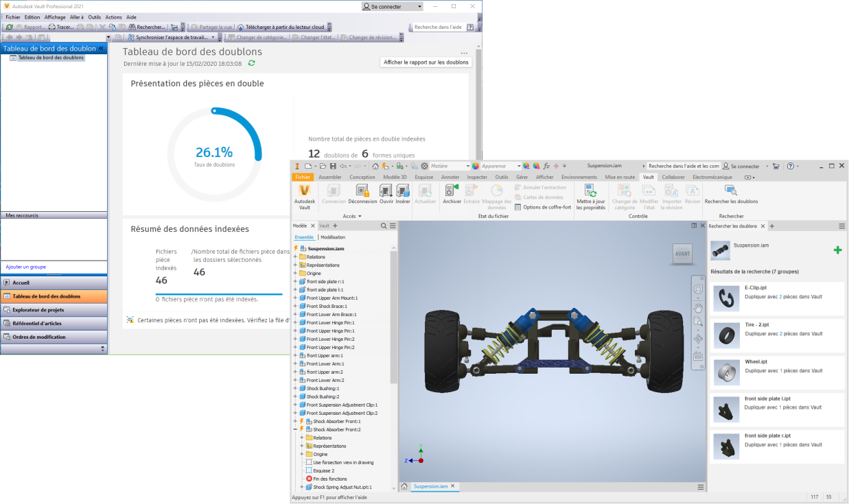
Task: Open Ordres de modification
Action: point(54,337)
